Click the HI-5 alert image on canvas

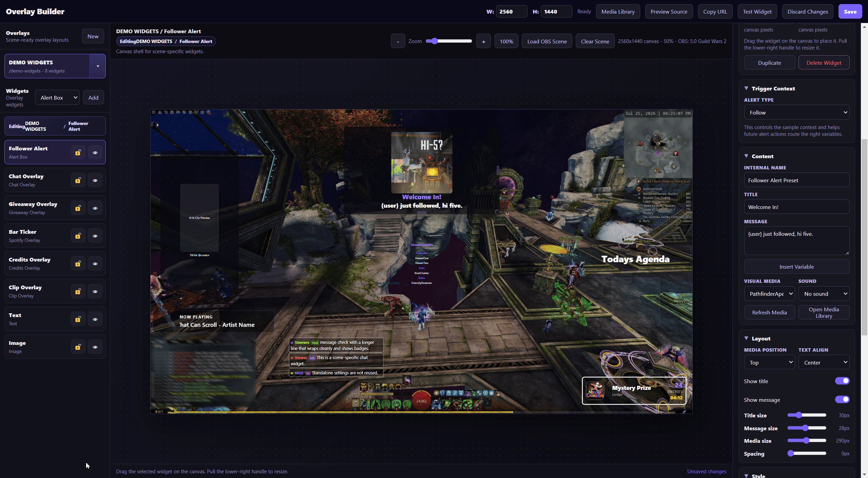point(421,163)
